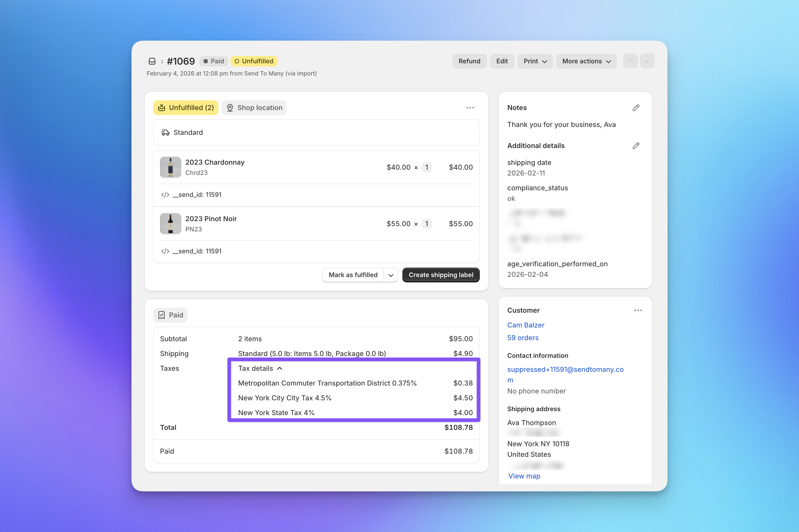
Task: Open the Customer card overflow menu
Action: [638, 310]
